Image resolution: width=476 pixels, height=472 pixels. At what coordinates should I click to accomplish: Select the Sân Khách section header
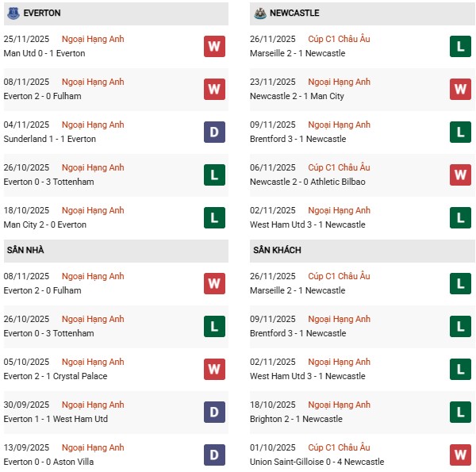(274, 251)
